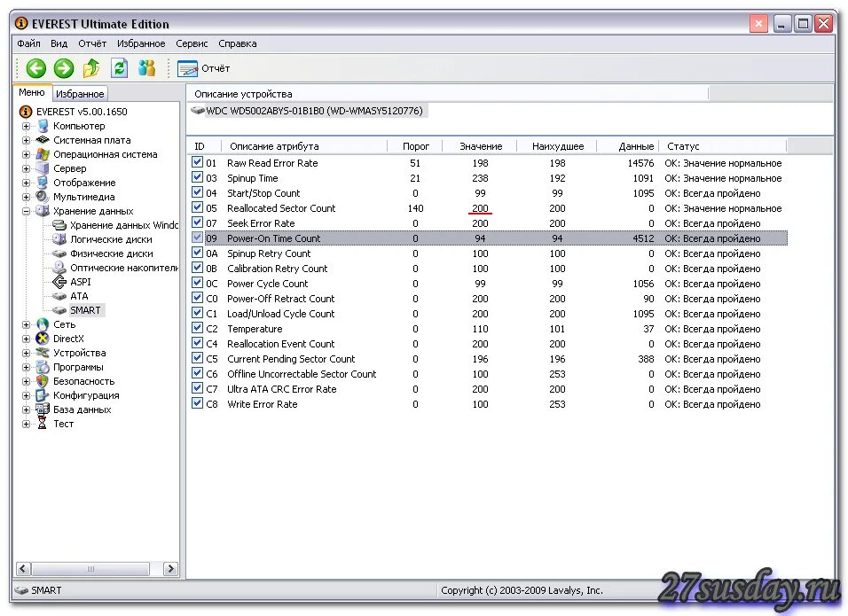This screenshot has width=848, height=616.
Task: Select the Хранение данных tree icon
Action: tap(43, 211)
